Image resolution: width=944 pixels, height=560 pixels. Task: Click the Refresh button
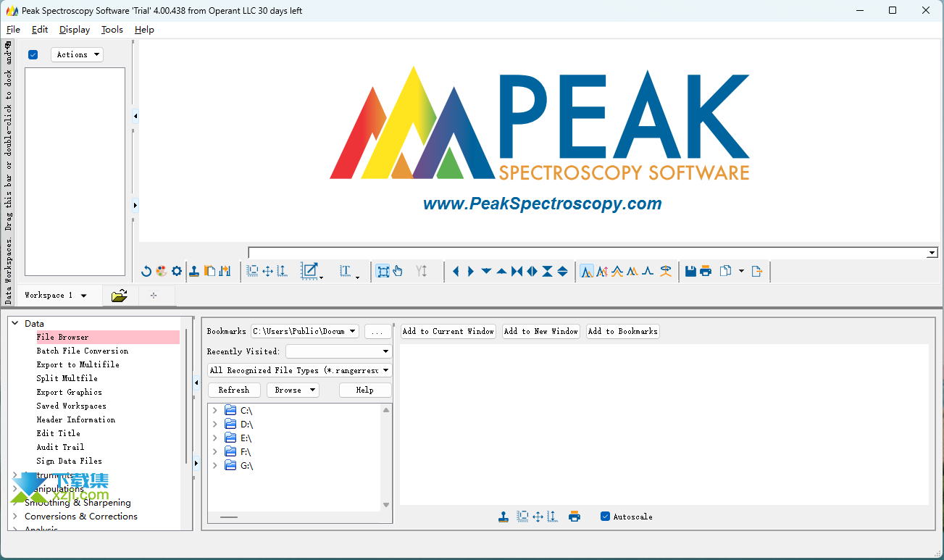click(x=234, y=390)
